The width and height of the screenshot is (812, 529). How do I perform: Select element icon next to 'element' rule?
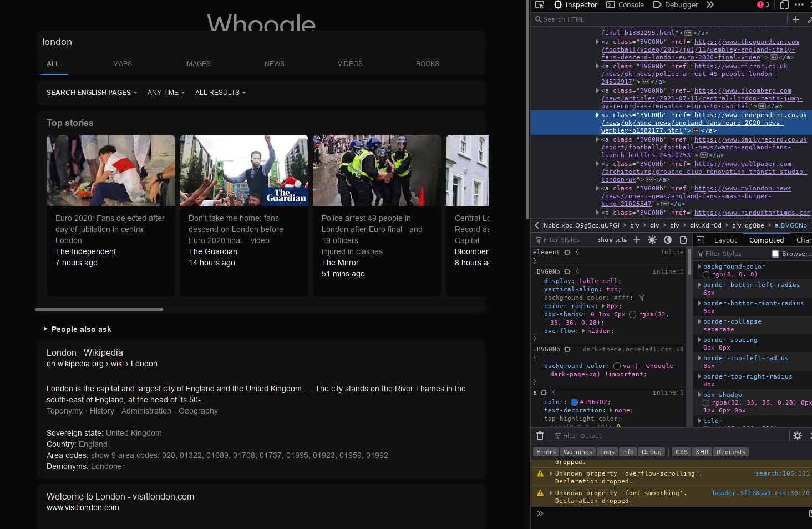[567, 253]
